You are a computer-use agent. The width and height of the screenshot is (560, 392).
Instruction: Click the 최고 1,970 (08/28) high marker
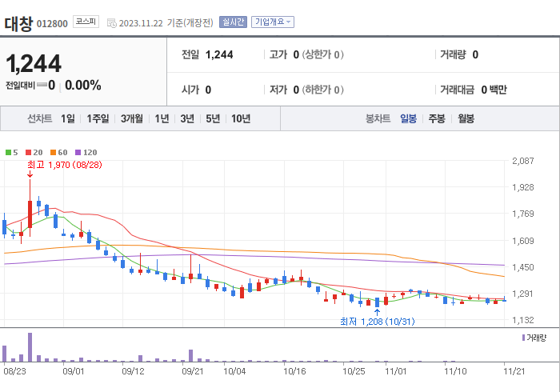point(65,165)
